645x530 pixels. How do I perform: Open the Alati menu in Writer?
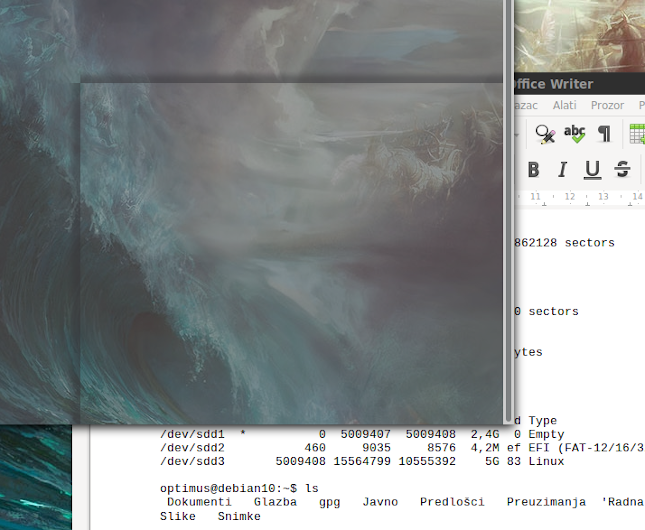click(x=564, y=105)
